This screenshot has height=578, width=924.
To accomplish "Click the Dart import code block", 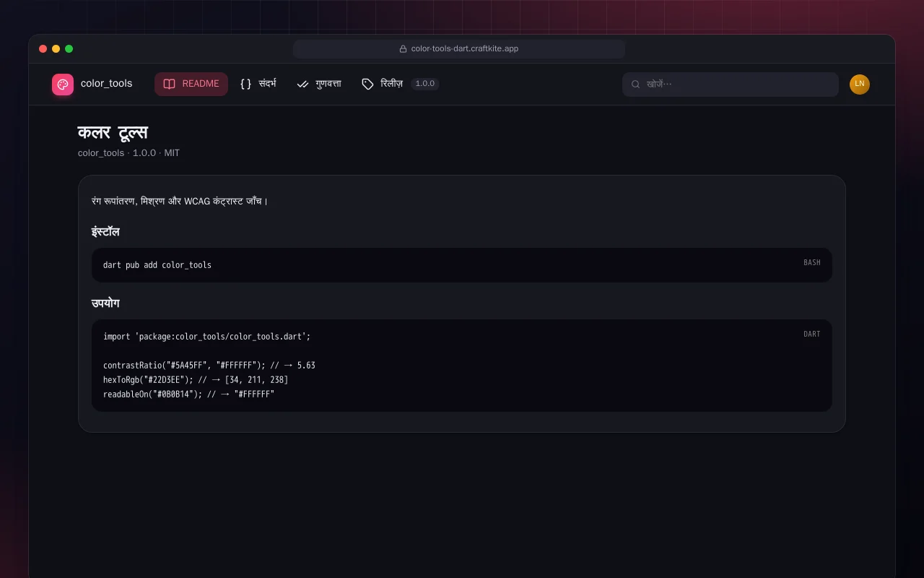I will (x=462, y=366).
